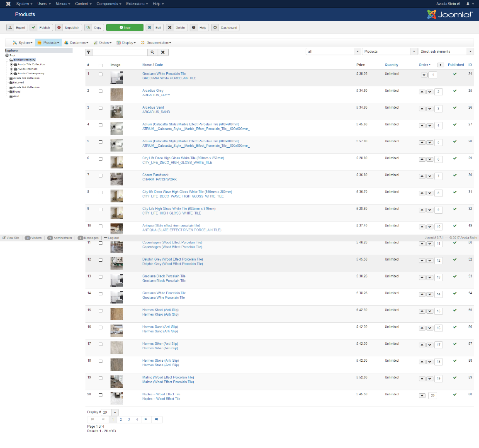Open the Arcadius Grey product link
This screenshot has height=448, width=479.
tap(153, 90)
